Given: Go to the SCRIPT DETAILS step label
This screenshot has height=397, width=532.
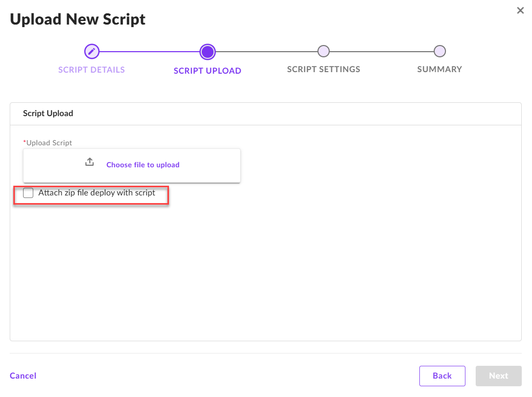Looking at the screenshot, I should click(x=92, y=70).
